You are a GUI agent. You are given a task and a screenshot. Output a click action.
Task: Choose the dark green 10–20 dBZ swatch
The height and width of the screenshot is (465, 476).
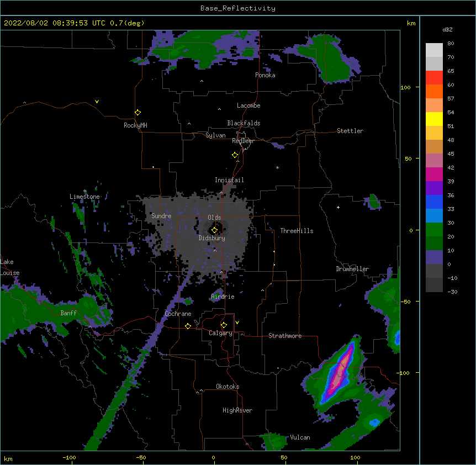pyautogui.click(x=434, y=243)
